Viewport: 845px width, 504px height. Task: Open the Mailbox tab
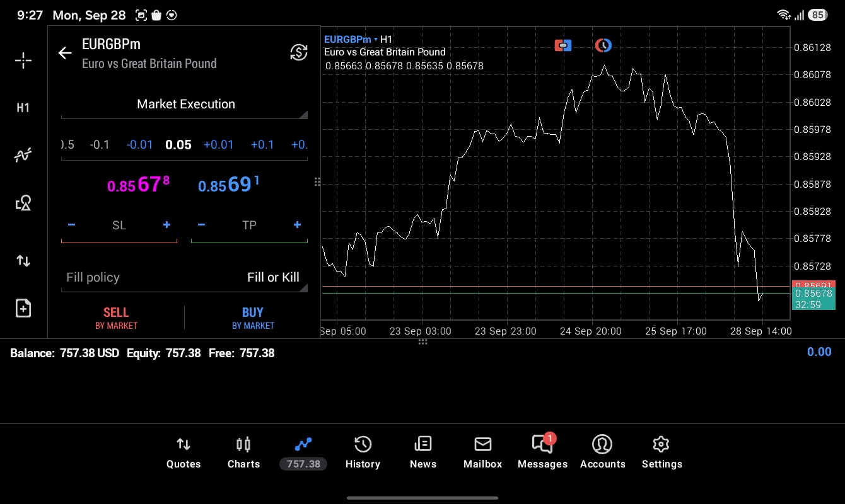tap(482, 453)
